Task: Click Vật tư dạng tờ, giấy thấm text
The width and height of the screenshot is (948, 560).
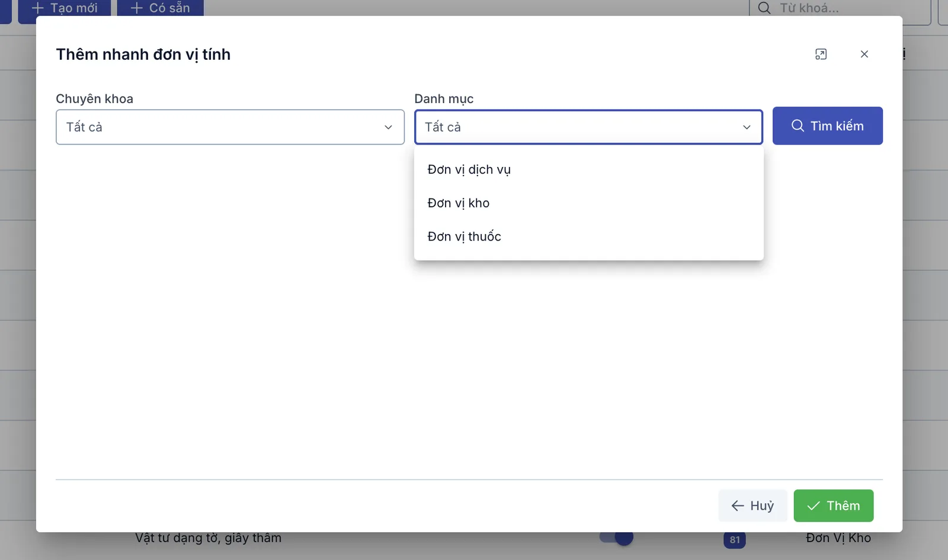Action: tap(208, 538)
